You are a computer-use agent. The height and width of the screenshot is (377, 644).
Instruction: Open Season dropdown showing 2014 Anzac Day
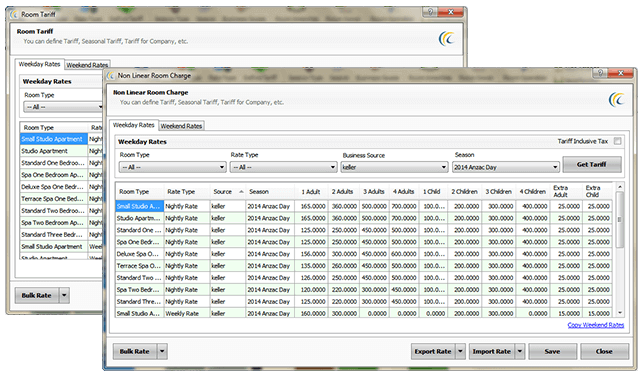coord(506,167)
